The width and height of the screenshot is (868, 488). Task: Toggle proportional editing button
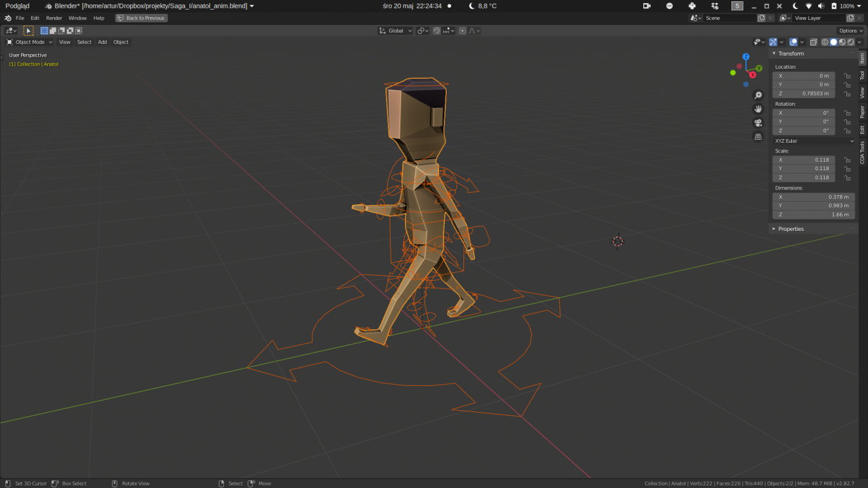463,31
